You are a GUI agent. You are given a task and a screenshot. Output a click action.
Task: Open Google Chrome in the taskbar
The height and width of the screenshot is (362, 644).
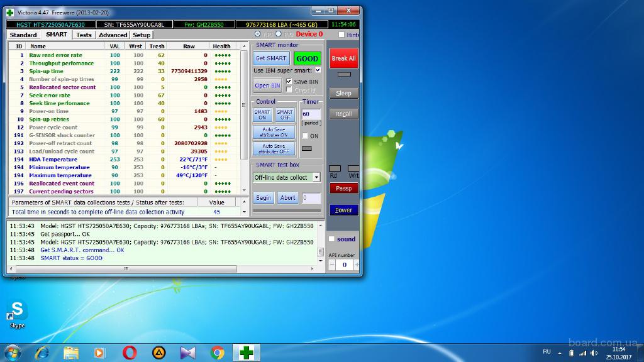pyautogui.click(x=218, y=353)
